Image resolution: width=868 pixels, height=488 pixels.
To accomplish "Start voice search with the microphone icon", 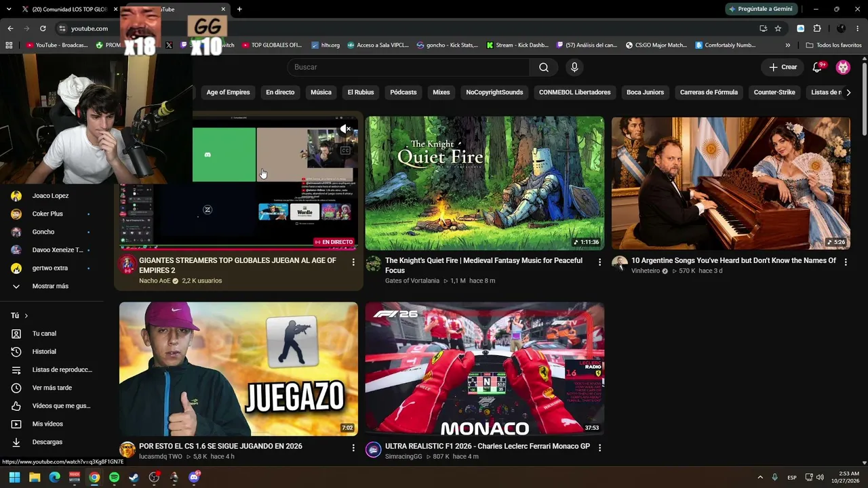I will click(x=574, y=67).
